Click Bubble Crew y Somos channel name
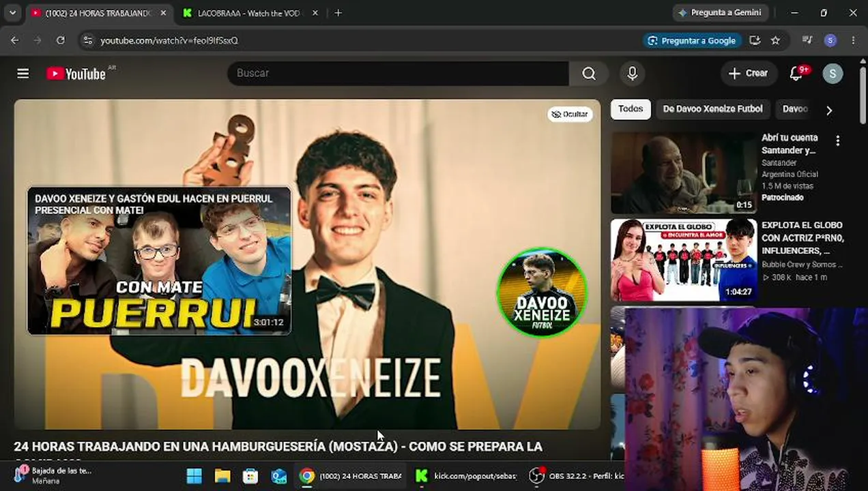This screenshot has width=868, height=491. click(x=802, y=265)
